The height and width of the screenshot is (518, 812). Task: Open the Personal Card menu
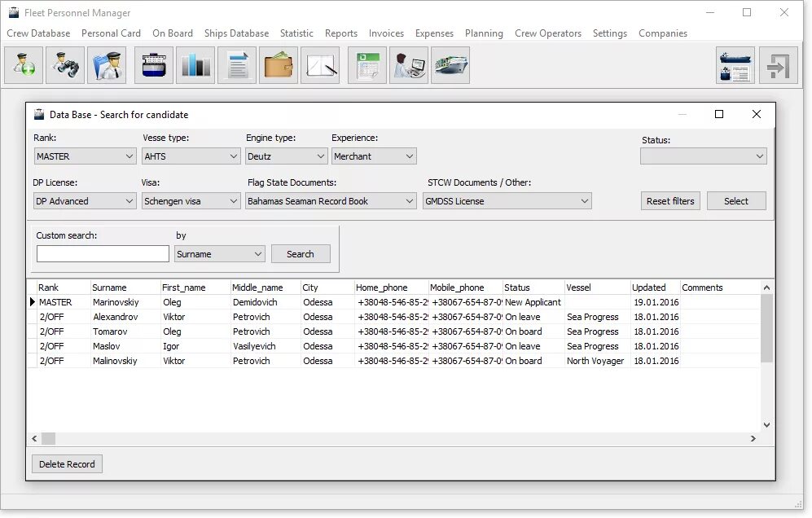(x=111, y=33)
